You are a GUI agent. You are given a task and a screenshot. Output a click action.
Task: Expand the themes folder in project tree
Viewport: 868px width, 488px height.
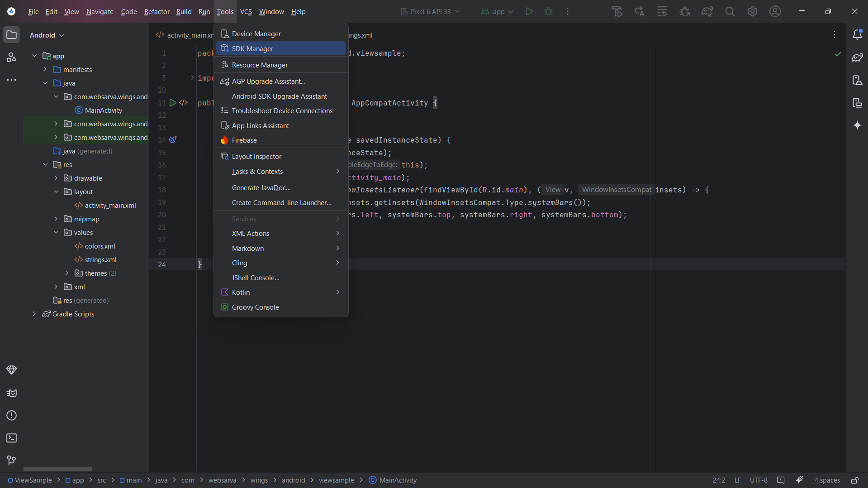67,273
